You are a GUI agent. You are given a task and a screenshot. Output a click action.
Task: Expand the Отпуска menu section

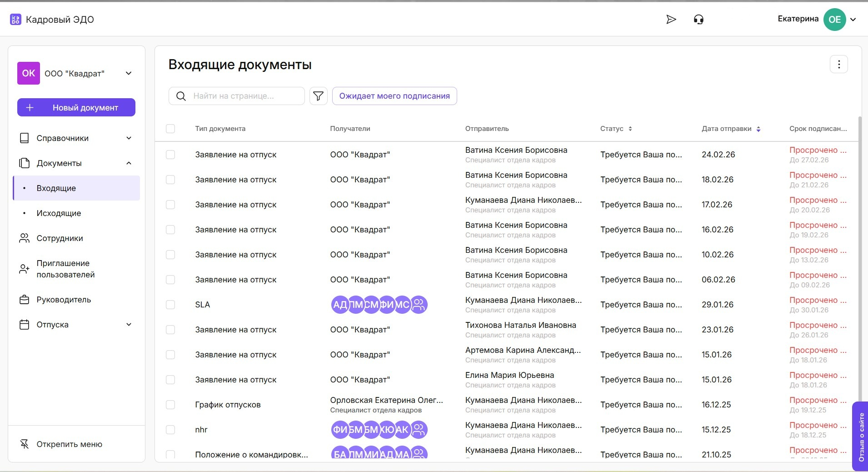click(129, 325)
